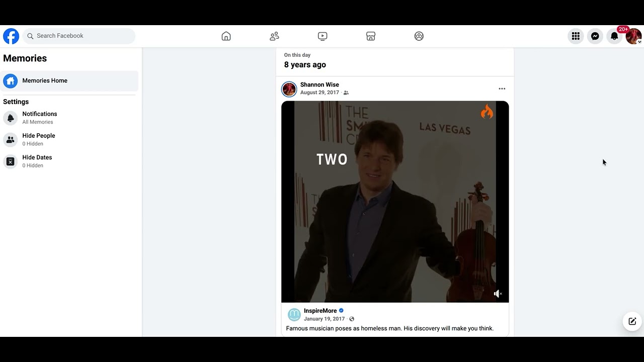Open the post options three-dot menu

(x=502, y=88)
